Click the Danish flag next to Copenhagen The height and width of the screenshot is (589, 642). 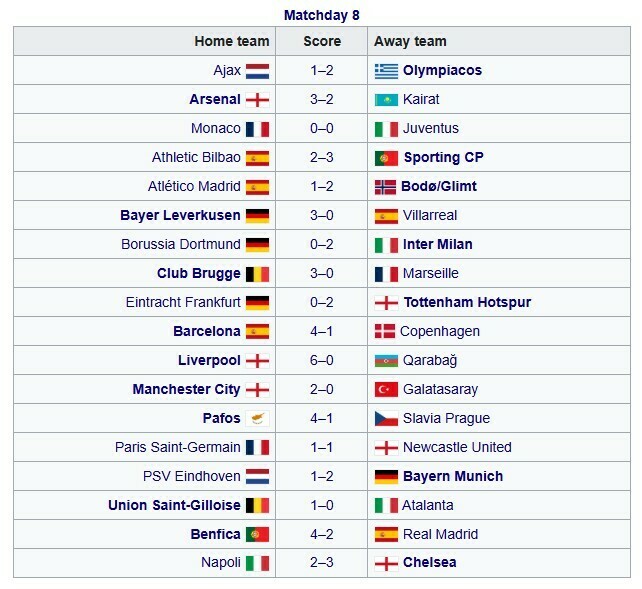point(384,332)
